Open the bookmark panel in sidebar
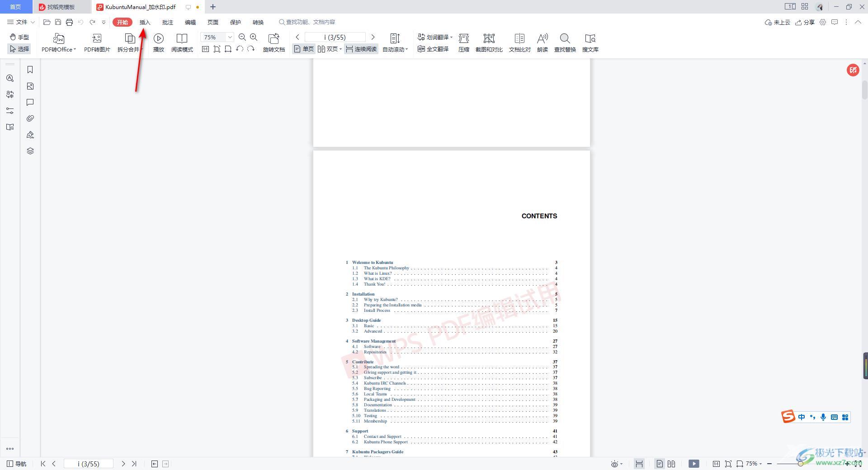The width and height of the screenshot is (868, 470). [x=30, y=70]
